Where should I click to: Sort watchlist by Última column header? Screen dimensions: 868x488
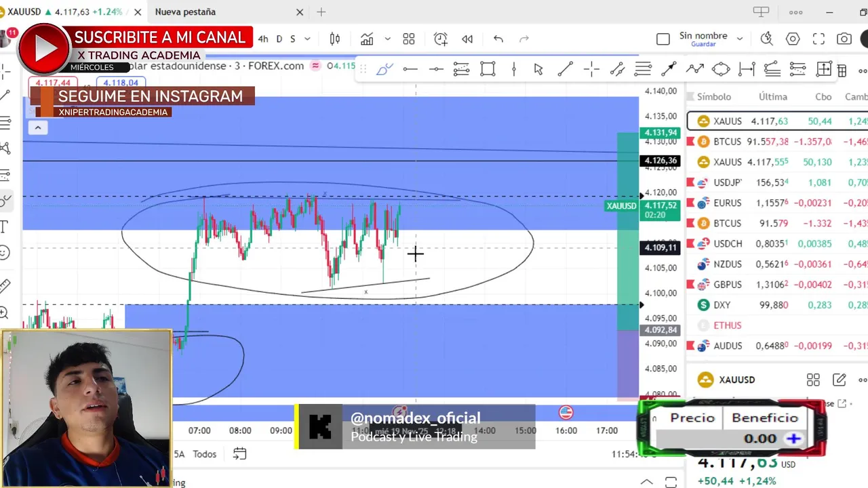click(x=773, y=96)
